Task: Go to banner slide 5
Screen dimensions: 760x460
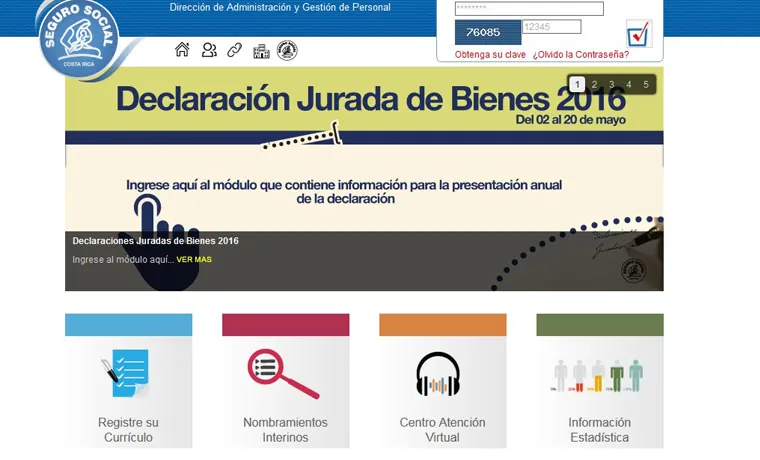Action: (646, 84)
